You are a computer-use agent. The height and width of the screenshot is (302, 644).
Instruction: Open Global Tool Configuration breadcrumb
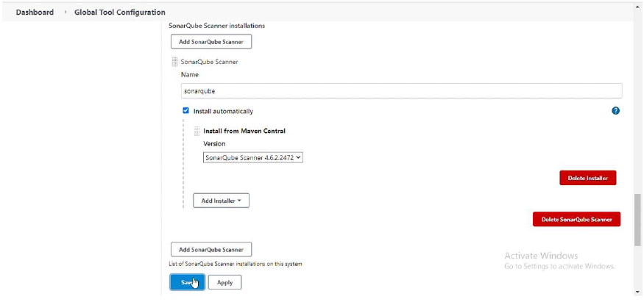[120, 12]
